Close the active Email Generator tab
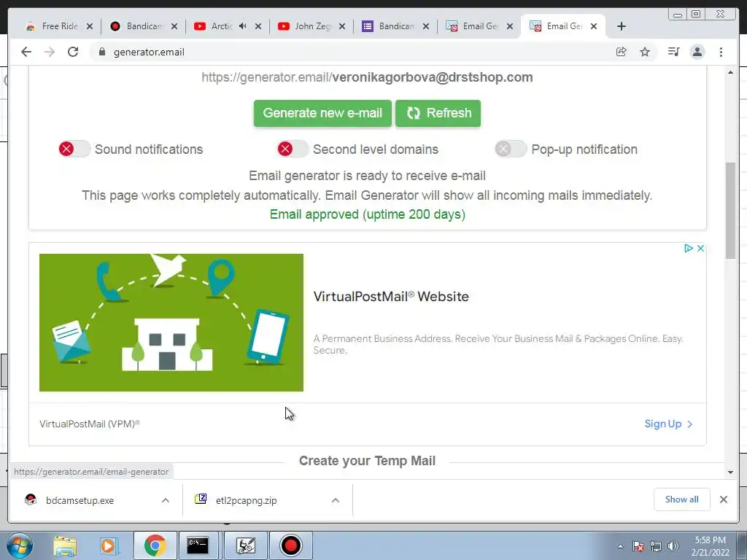Viewport: 747px width, 560px height. tap(594, 26)
